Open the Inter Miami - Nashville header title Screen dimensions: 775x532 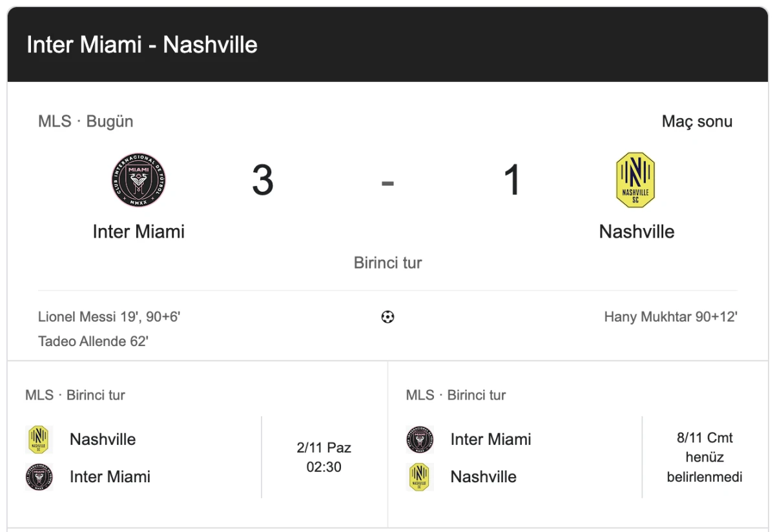tap(142, 45)
